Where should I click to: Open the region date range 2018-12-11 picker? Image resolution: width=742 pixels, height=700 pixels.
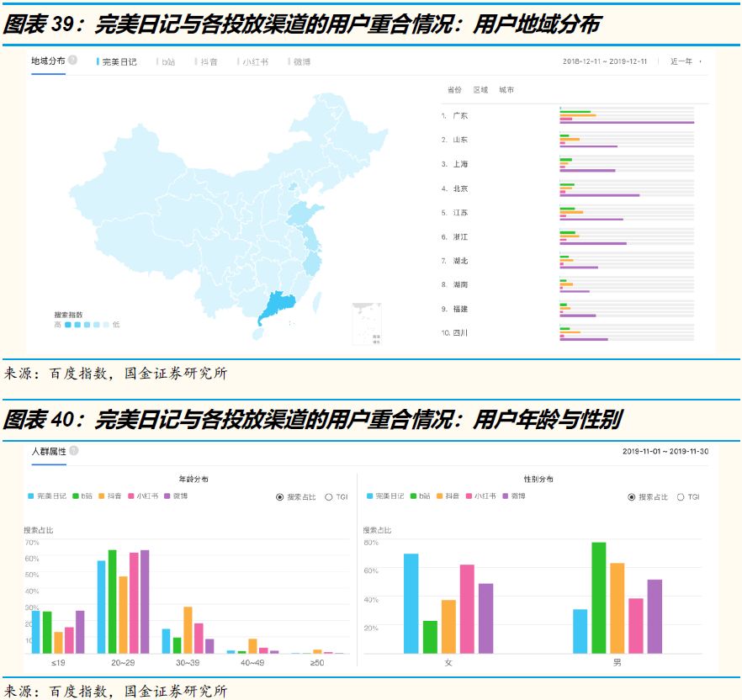point(604,61)
